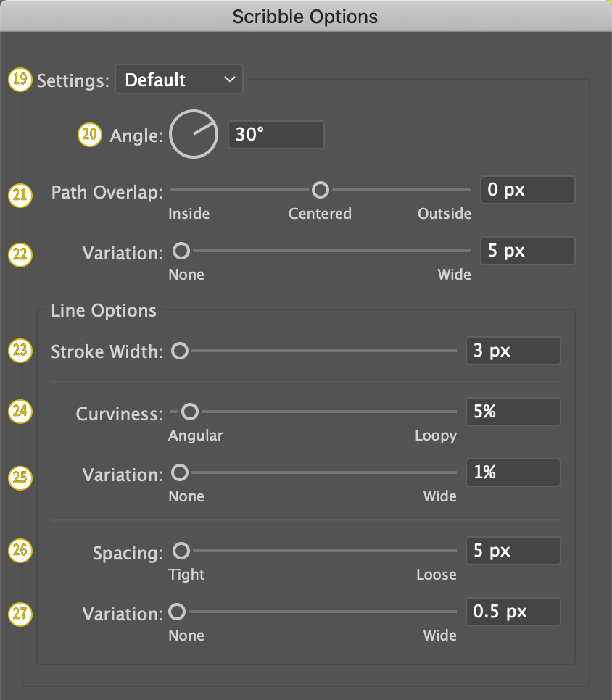Viewport: 612px width, 700px height.
Task: Click the Curviness Variation field showing 1%
Action: pyautogui.click(x=513, y=472)
